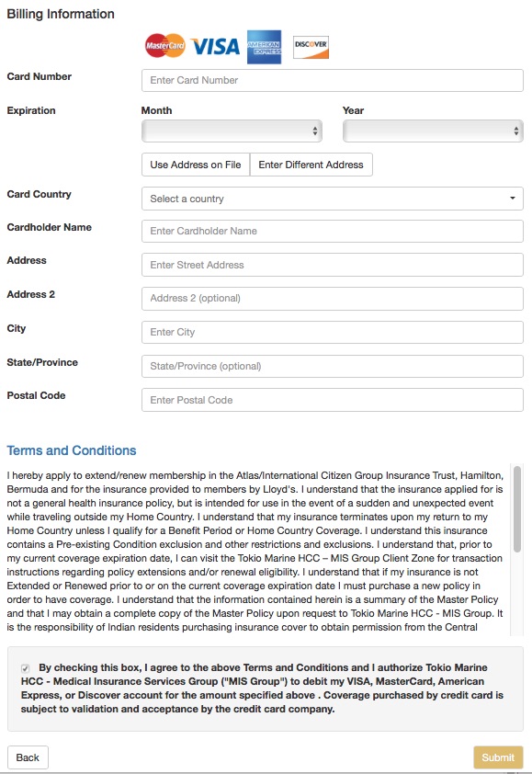Image resolution: width=532 pixels, height=774 pixels.
Task: Click into the Street Address field
Action: [x=332, y=265]
